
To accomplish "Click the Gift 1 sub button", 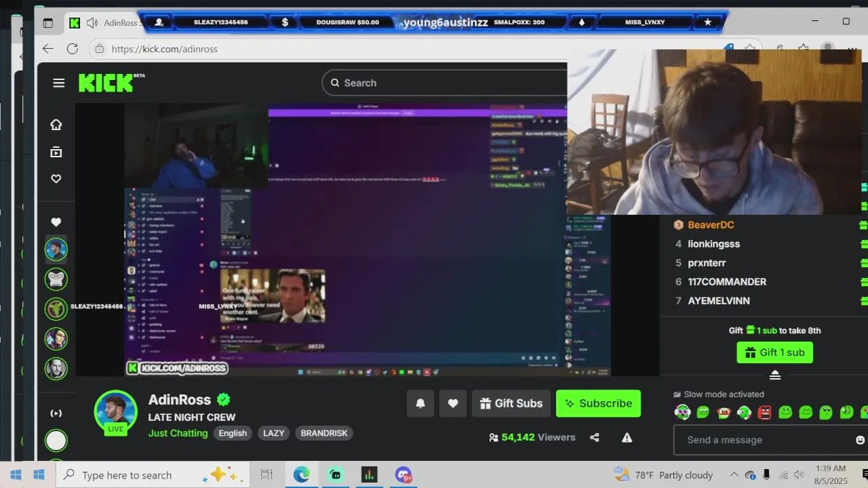I will click(x=775, y=352).
